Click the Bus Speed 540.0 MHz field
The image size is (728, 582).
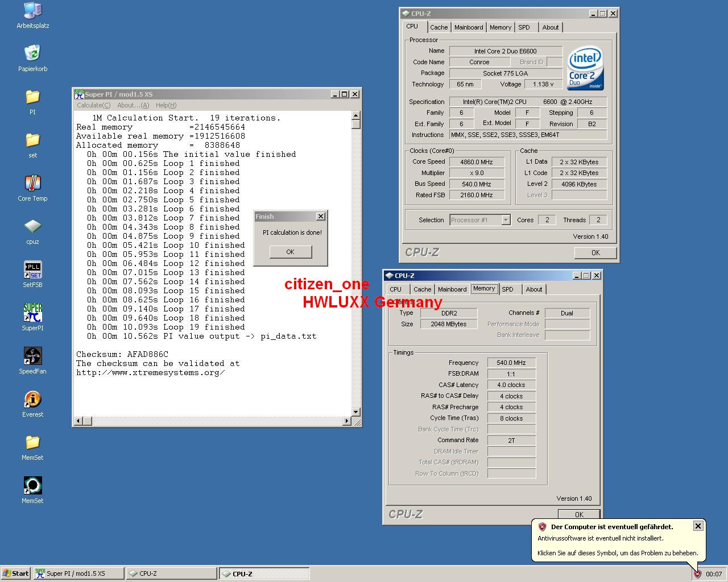click(477, 184)
